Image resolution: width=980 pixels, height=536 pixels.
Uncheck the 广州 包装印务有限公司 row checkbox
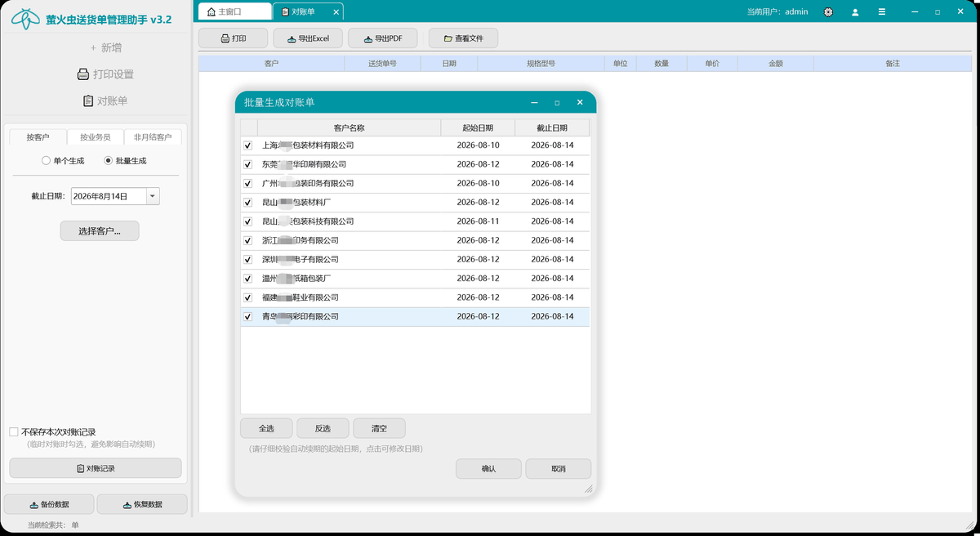[x=248, y=183]
